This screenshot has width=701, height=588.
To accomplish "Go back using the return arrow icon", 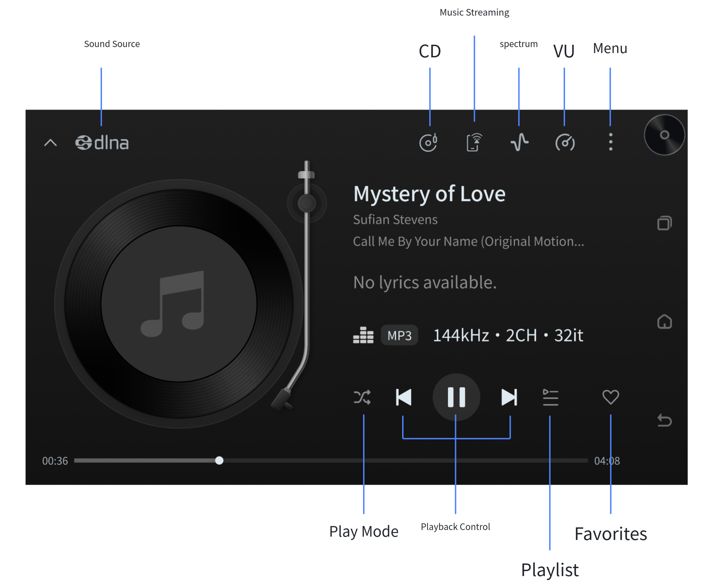I will click(664, 420).
